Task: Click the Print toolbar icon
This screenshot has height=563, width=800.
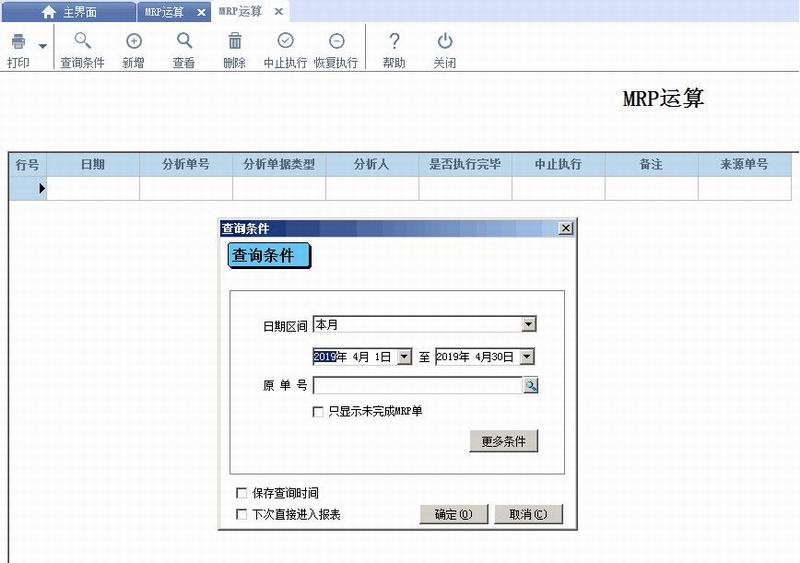Action: tap(18, 42)
